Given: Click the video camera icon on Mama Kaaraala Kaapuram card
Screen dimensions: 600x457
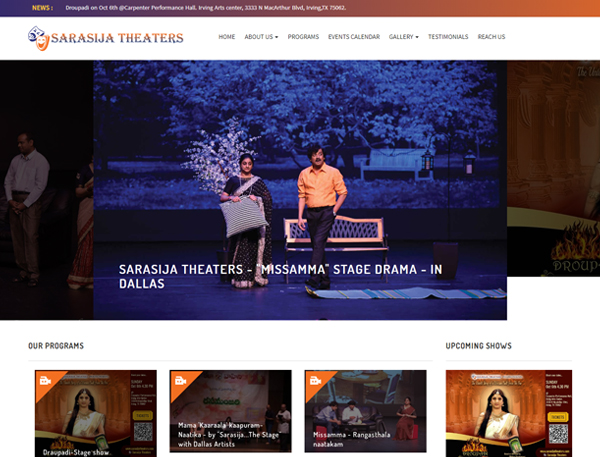Looking at the screenshot, I should (x=180, y=380).
